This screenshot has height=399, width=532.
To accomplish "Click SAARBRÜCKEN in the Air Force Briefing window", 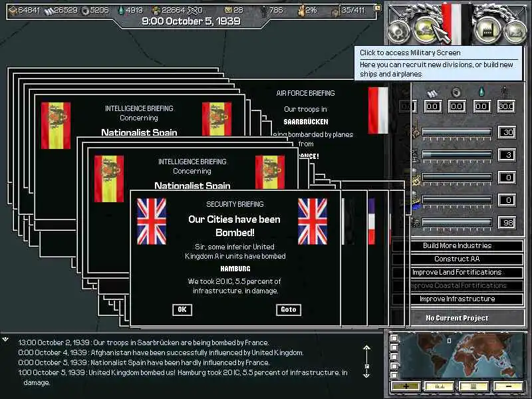I will [306, 122].
